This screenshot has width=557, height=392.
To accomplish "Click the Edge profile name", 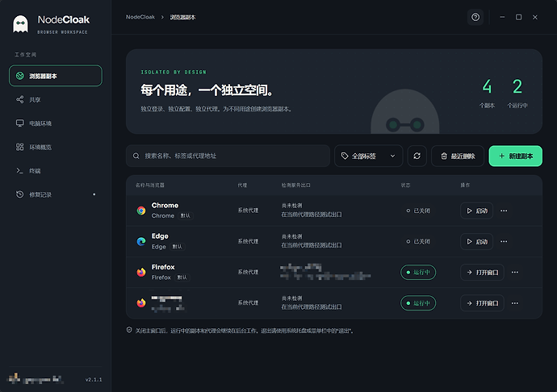I will (x=160, y=236).
